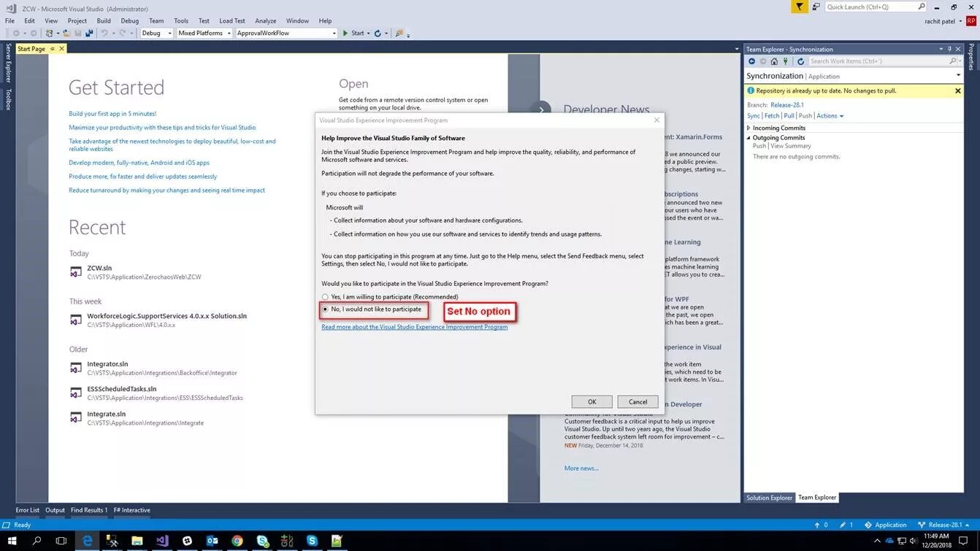Screen dimensions: 980x551
Task: Refresh Team Explorer with the refresh icon
Action: pyautogui.click(x=800, y=61)
